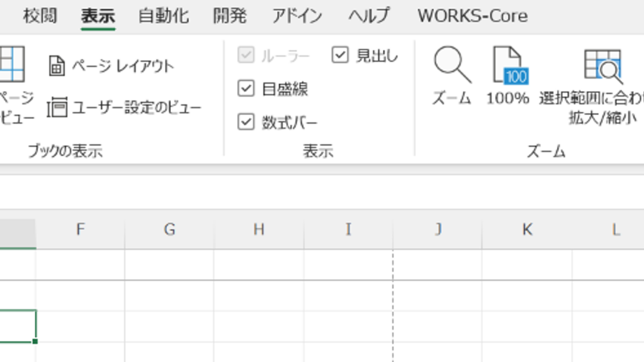Click Zoom to Selection icon
The width and height of the screenshot is (644, 362).
coord(602,65)
